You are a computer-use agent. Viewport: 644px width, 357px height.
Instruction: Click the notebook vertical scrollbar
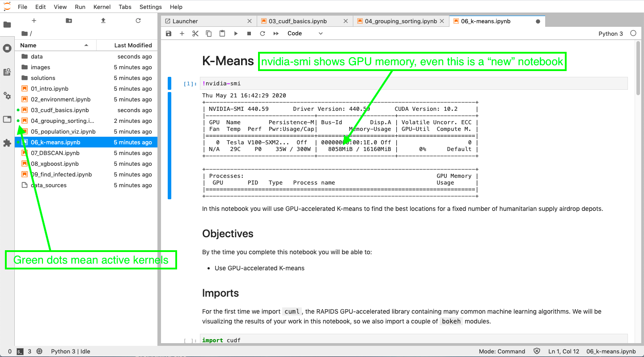[638, 67]
